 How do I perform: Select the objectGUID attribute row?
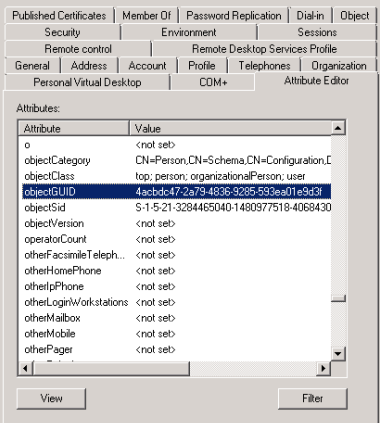(177, 192)
